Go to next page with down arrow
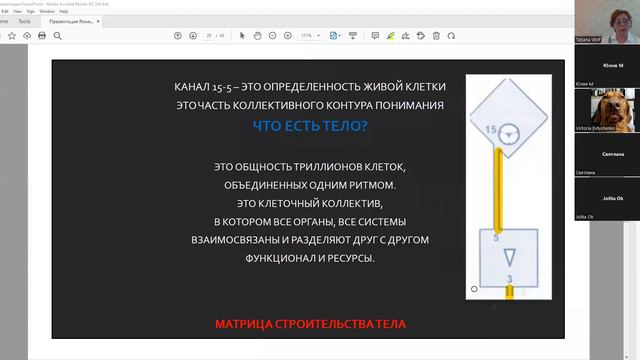 point(193,36)
